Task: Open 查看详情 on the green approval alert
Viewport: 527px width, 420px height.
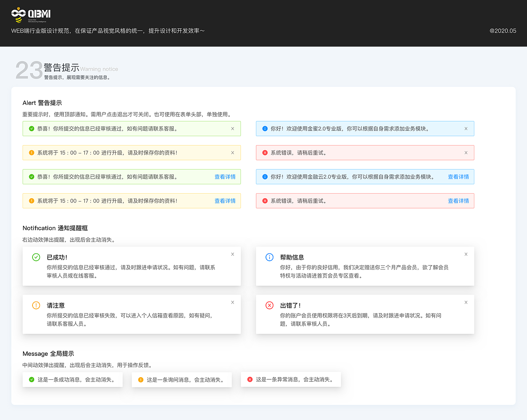Action: (x=225, y=176)
